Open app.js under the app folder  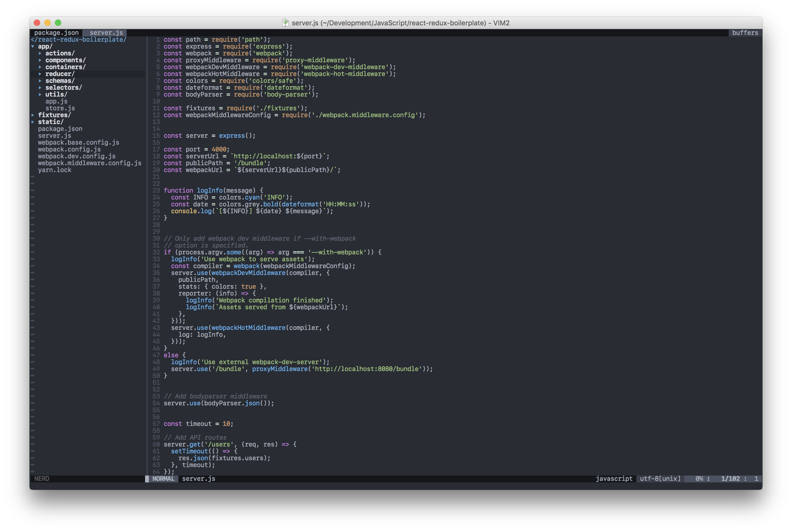56,101
